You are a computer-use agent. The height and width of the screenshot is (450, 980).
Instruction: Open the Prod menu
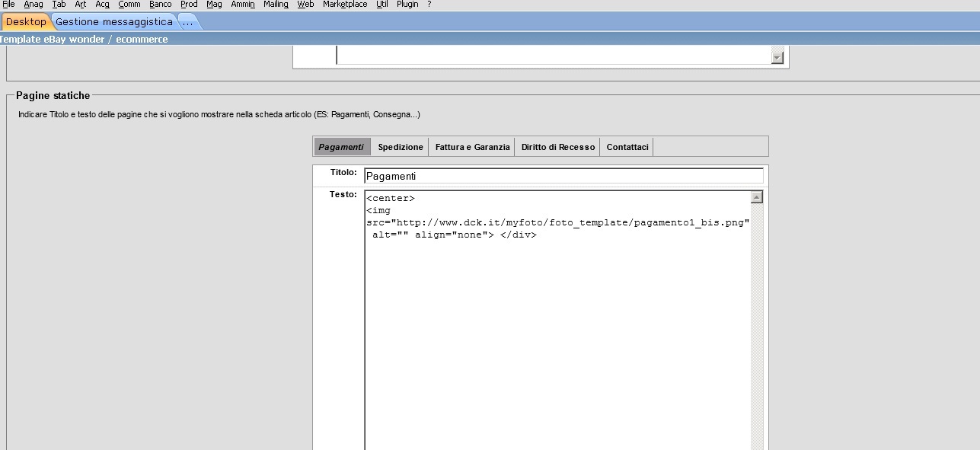click(x=189, y=5)
